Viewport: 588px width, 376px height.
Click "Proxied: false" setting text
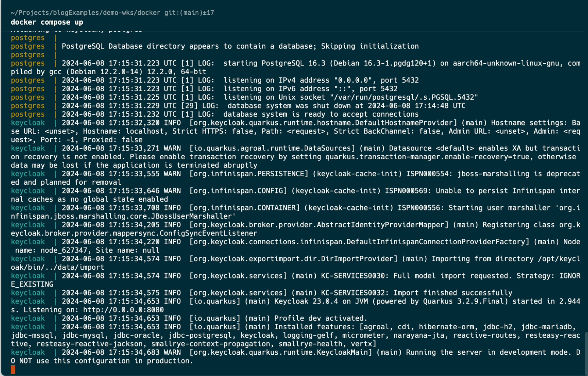click(x=113, y=140)
